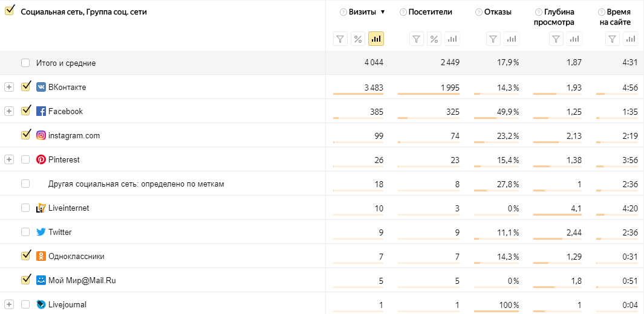Sort by the Визиты column header
Viewport: 644px width, 314px height.
click(362, 12)
